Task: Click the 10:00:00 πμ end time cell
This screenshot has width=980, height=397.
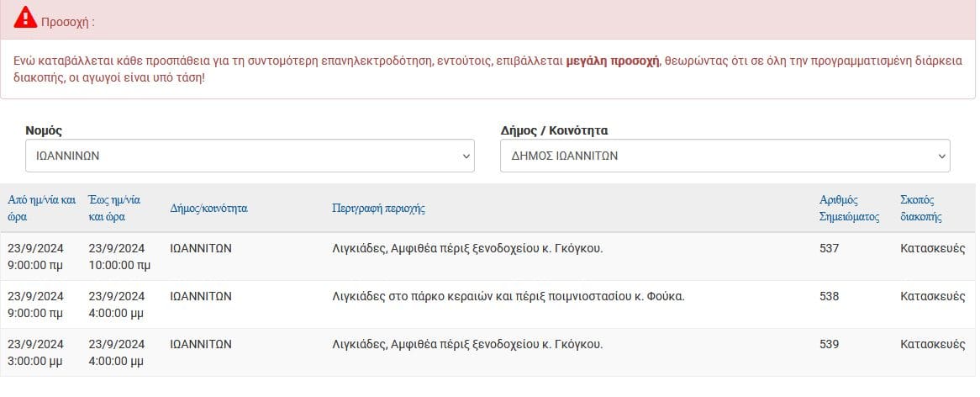Action: 119,265
